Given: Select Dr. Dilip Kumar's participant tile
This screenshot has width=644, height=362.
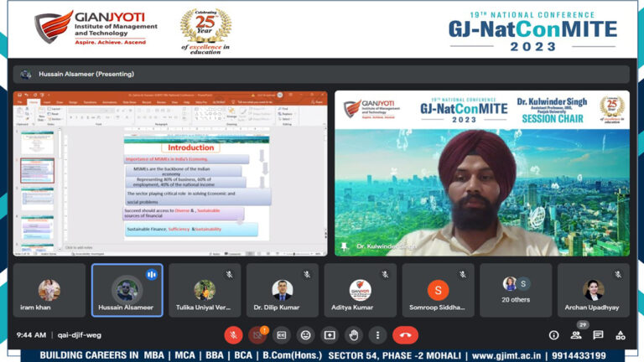Looking at the screenshot, I should (x=282, y=290).
